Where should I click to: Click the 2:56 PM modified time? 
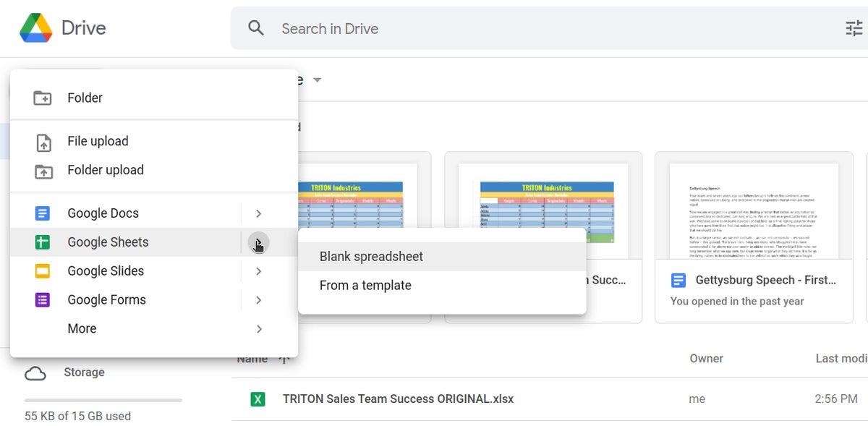click(x=836, y=399)
